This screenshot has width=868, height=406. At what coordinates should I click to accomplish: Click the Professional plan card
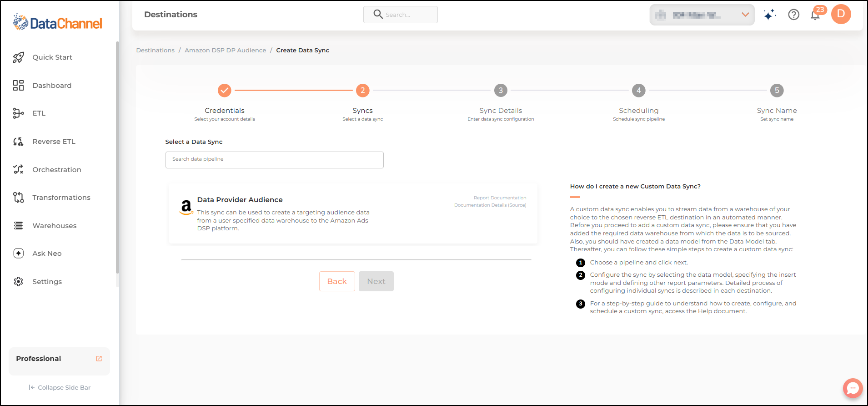click(x=59, y=361)
